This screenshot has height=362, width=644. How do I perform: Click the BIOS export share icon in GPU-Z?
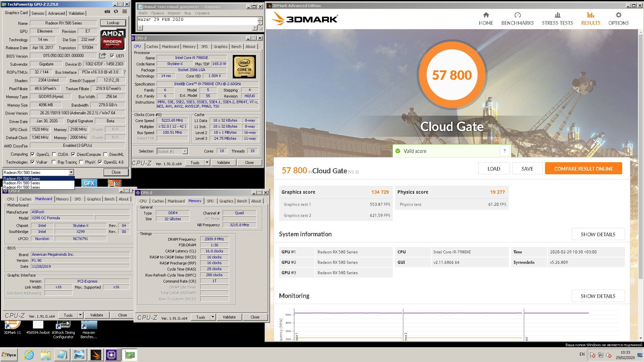(102, 55)
